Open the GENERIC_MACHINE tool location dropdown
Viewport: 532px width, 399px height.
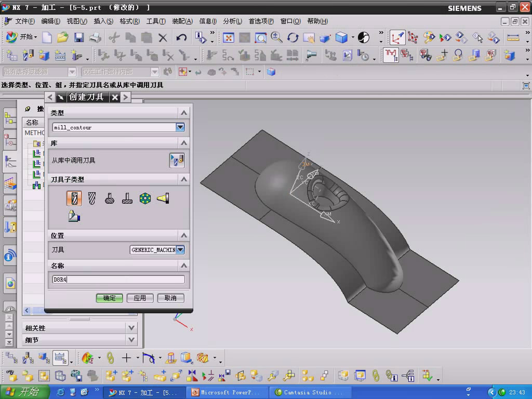coord(180,250)
